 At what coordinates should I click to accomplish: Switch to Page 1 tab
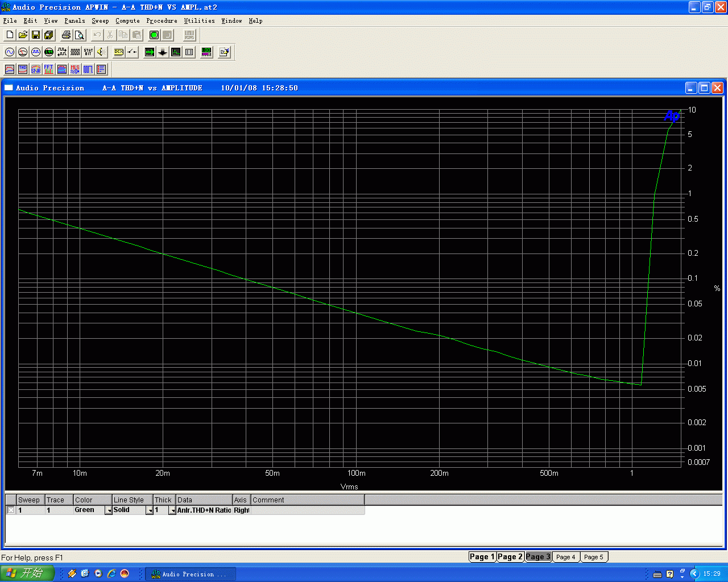[x=482, y=557]
